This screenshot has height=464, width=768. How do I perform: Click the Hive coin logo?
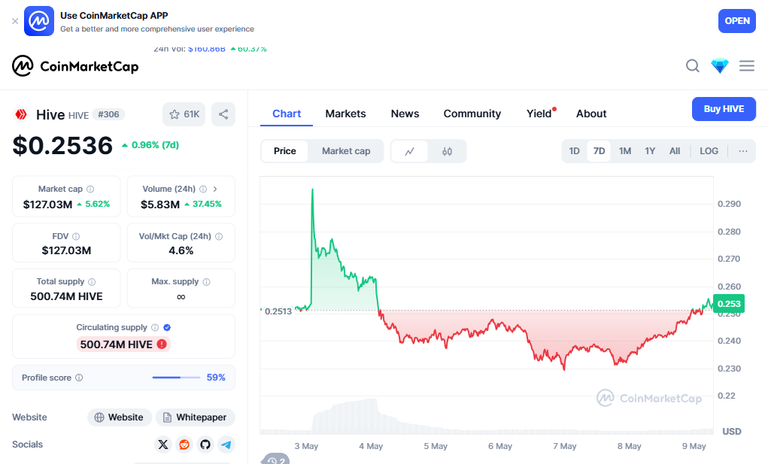[x=21, y=115]
